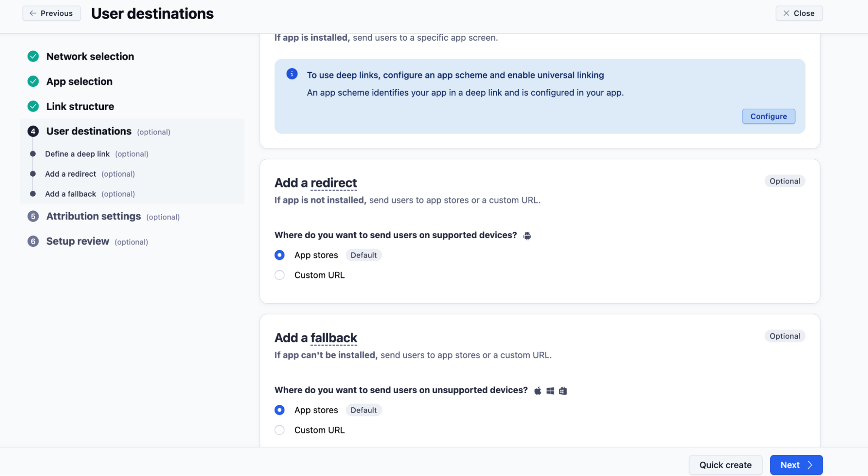Go to Setup review step
This screenshot has height=476, width=868.
point(78,241)
